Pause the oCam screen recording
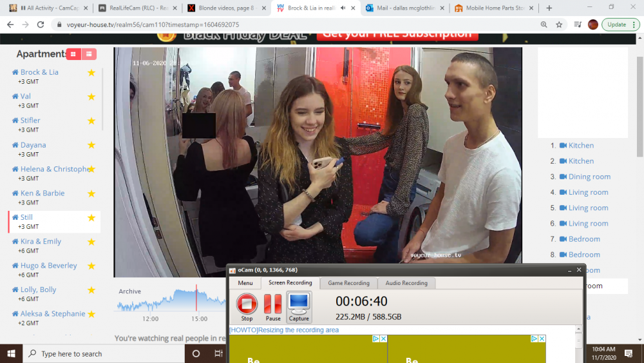 tap(273, 306)
